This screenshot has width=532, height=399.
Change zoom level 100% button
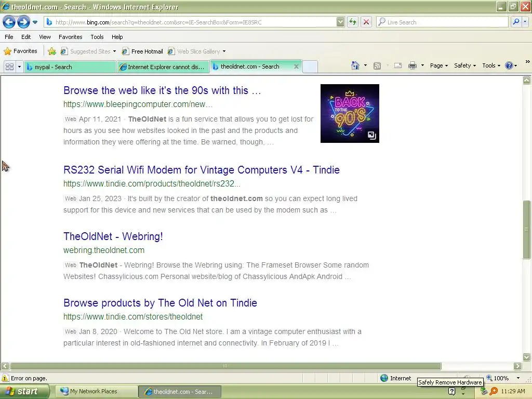tap(498, 378)
